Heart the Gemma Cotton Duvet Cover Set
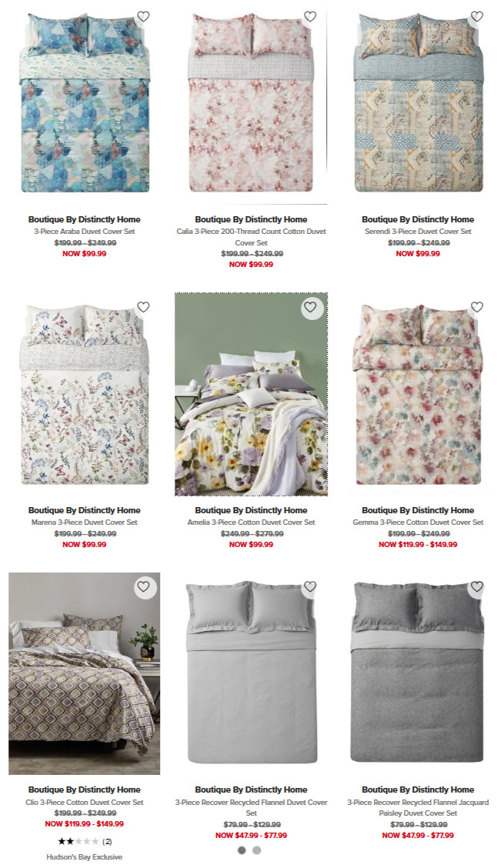This screenshot has width=504, height=868. pyautogui.click(x=477, y=307)
